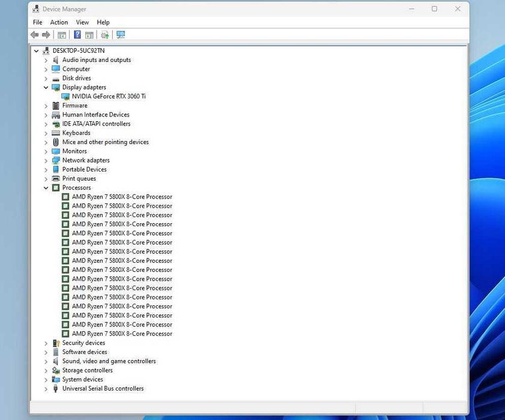Click the Print queues printer icon
This screenshot has height=420, width=505.
(x=56, y=178)
